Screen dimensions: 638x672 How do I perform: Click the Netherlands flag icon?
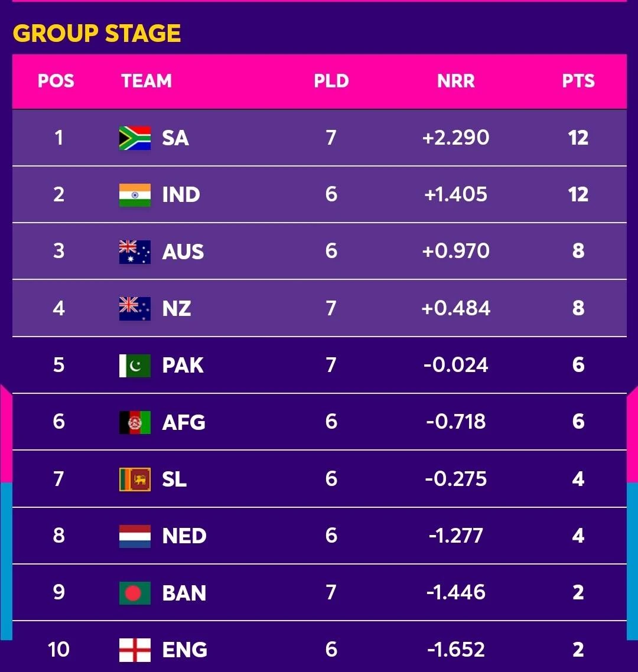pos(135,536)
